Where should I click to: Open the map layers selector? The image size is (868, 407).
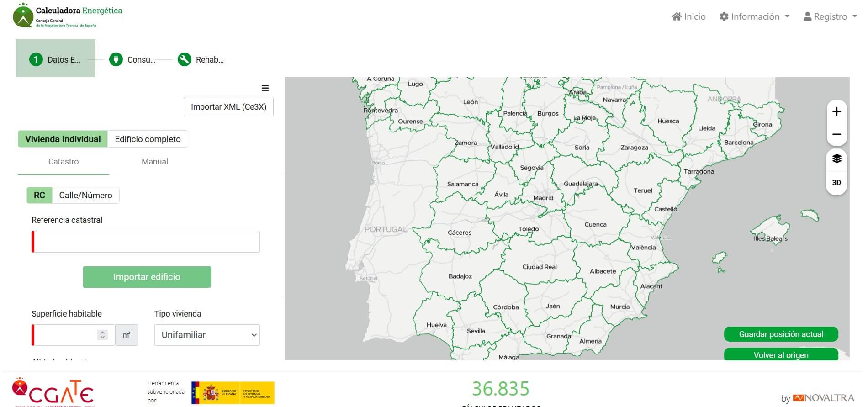836,159
